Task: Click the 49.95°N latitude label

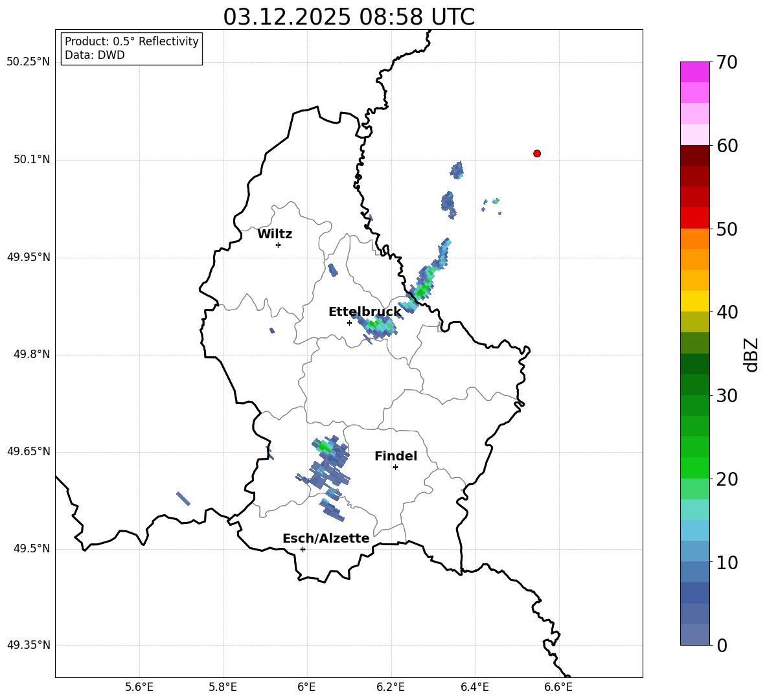Action: [x=29, y=257]
